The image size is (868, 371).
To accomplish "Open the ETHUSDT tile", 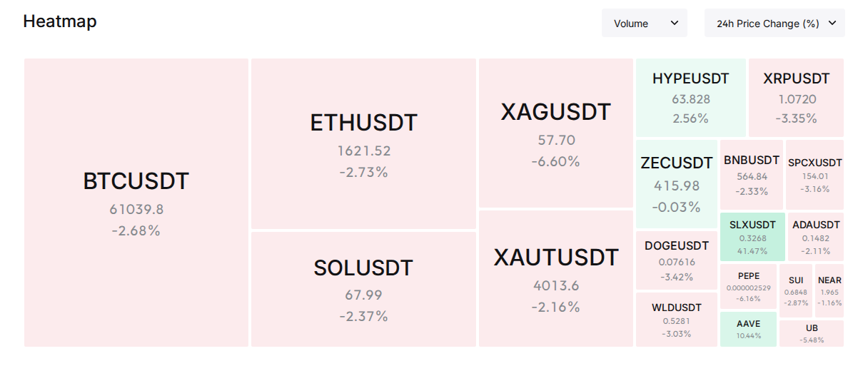I will click(x=363, y=144).
